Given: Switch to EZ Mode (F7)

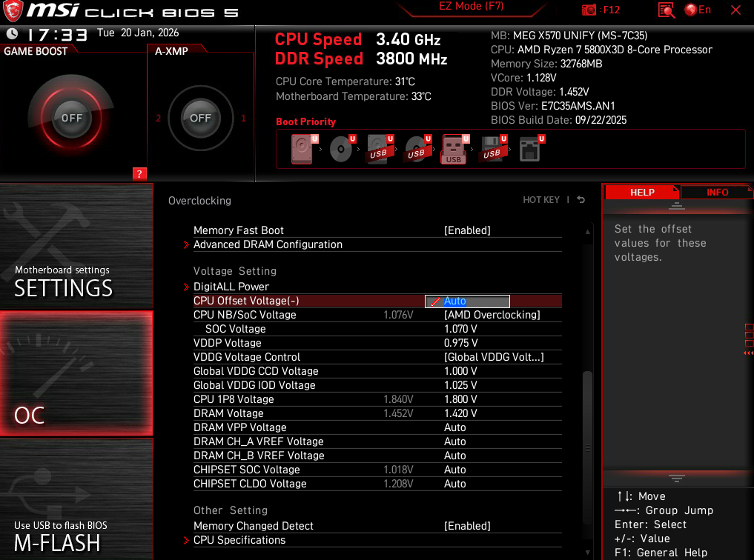Looking at the screenshot, I should click(471, 7).
